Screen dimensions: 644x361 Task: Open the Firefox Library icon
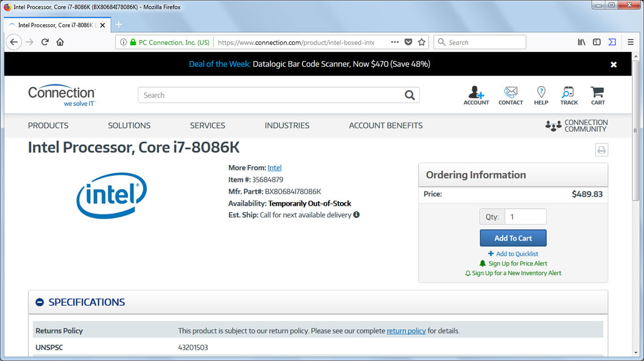[581, 42]
